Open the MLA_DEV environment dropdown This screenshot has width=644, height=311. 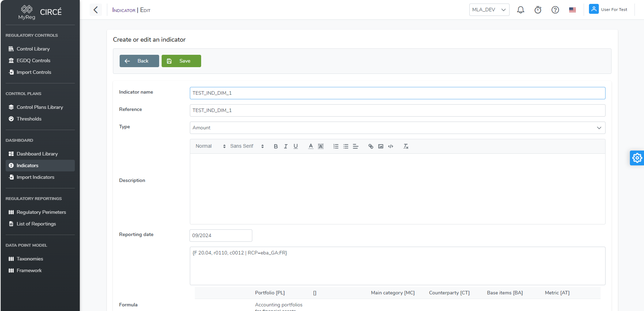[x=489, y=10]
